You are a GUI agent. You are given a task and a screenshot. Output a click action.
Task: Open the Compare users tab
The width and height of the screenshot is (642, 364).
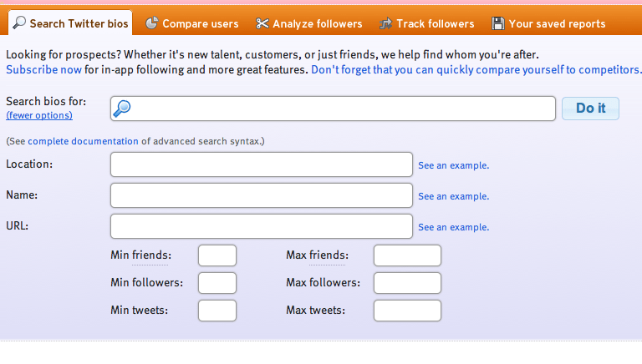point(192,23)
